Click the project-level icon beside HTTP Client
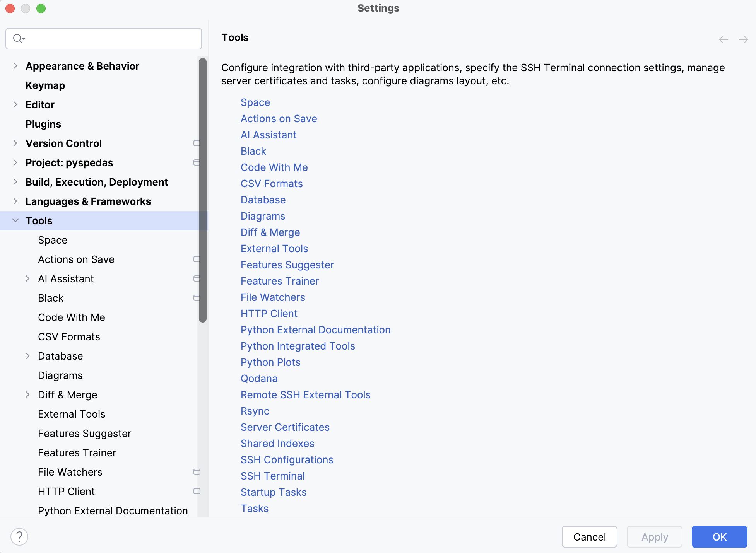The width and height of the screenshot is (756, 553). [x=197, y=491]
